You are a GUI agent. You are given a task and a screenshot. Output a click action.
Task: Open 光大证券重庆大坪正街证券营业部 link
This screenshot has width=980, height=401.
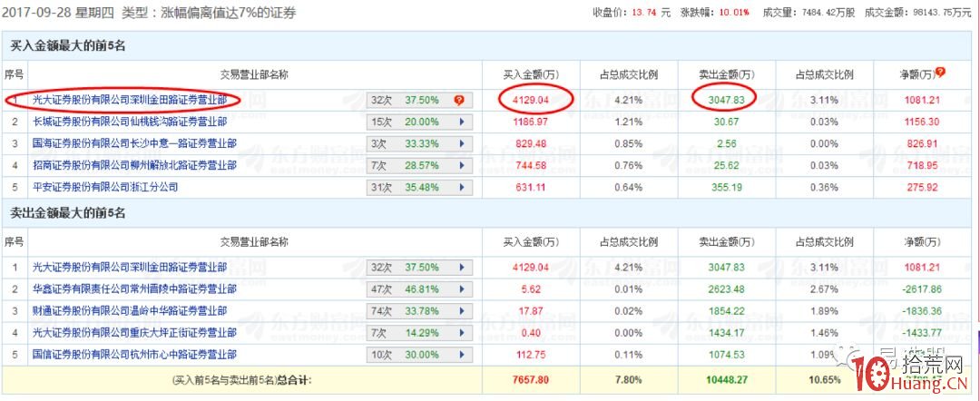134,333
